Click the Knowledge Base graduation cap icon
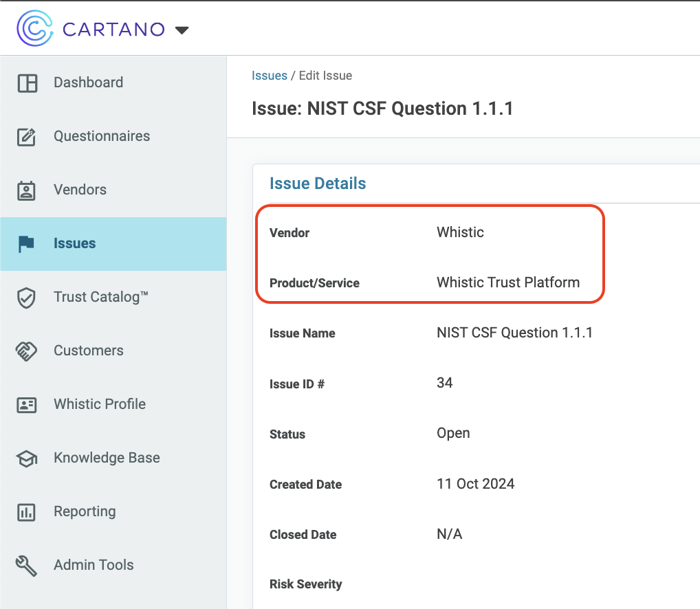 (x=26, y=458)
